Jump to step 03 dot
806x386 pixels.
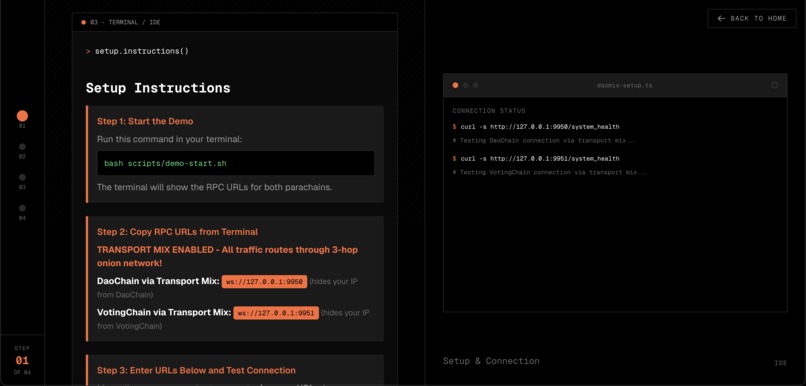[22, 177]
